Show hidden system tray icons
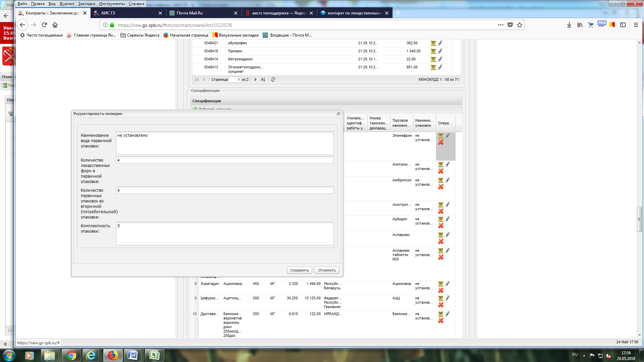 [584, 355]
